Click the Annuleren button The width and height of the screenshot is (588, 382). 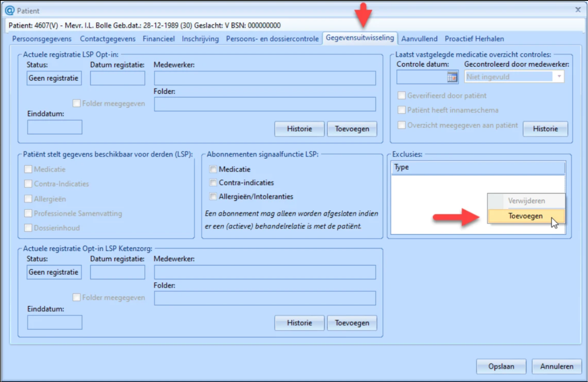[556, 366]
